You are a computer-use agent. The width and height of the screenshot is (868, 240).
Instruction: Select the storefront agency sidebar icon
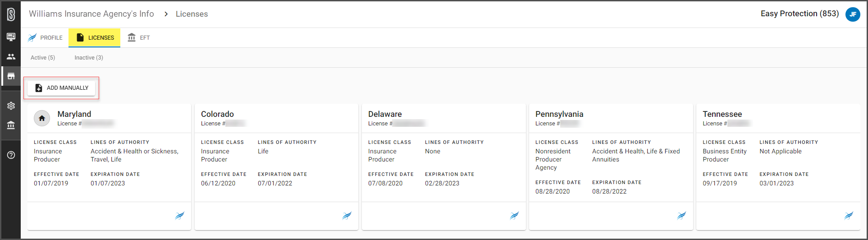click(x=11, y=76)
